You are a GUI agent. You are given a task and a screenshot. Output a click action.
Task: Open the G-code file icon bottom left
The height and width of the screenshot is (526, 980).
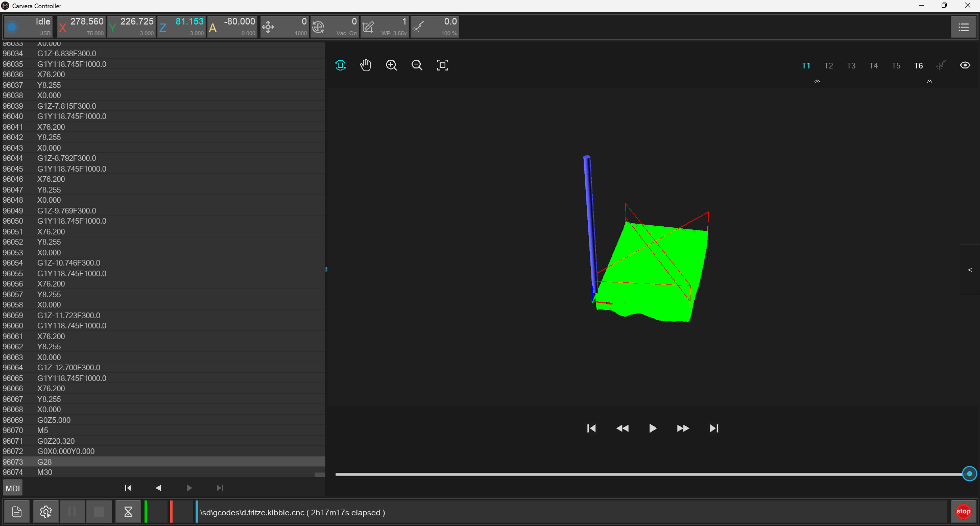tap(16, 511)
